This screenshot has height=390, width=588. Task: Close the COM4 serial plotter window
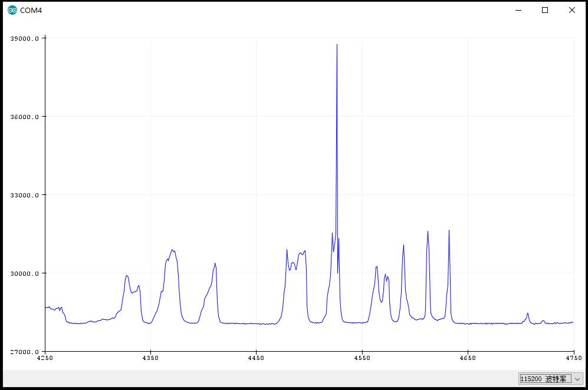coord(572,10)
